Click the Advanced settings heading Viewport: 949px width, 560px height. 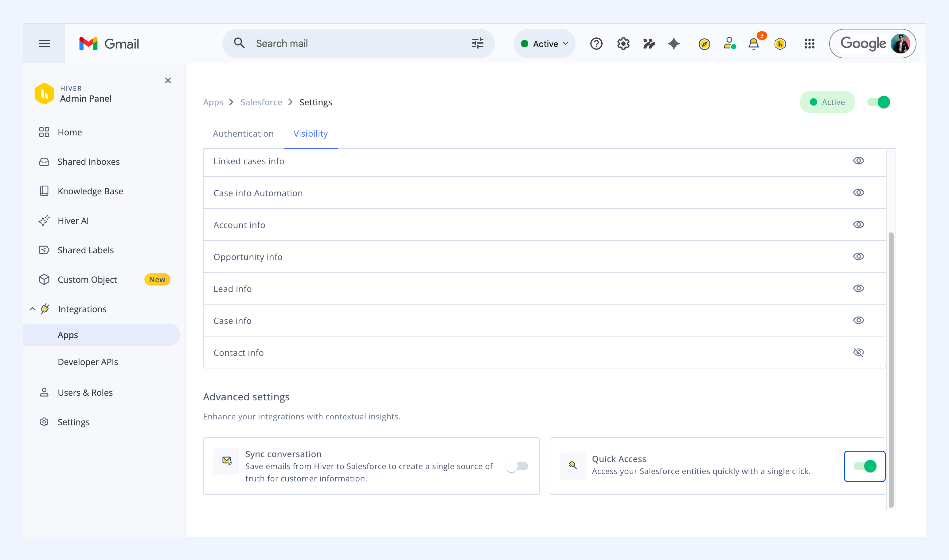coord(246,397)
